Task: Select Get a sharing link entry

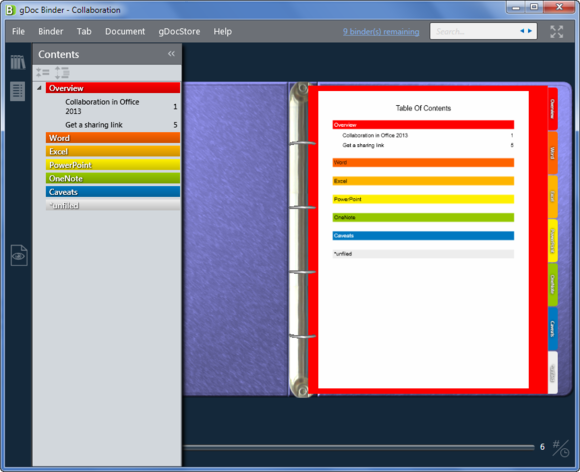Action: pyautogui.click(x=94, y=125)
